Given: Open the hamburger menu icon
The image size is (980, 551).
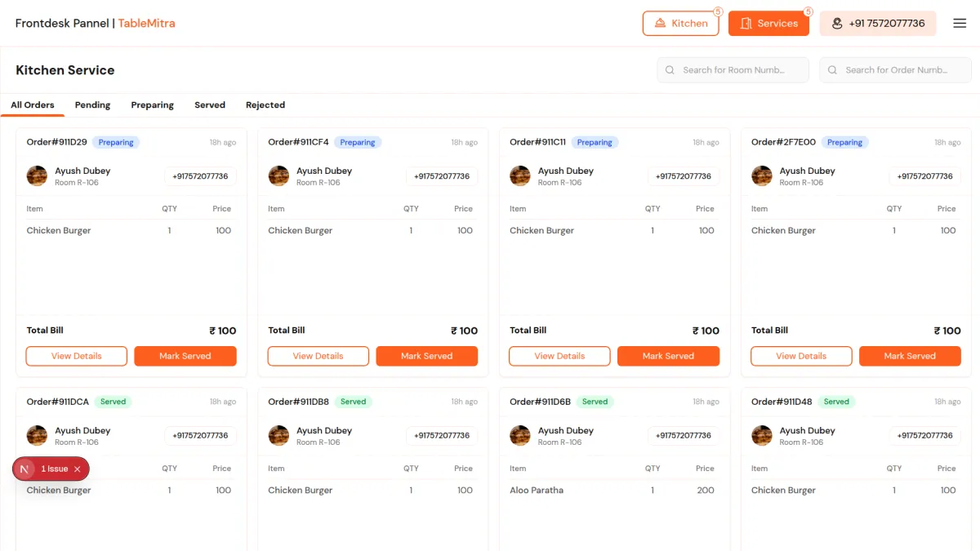Looking at the screenshot, I should (960, 23).
